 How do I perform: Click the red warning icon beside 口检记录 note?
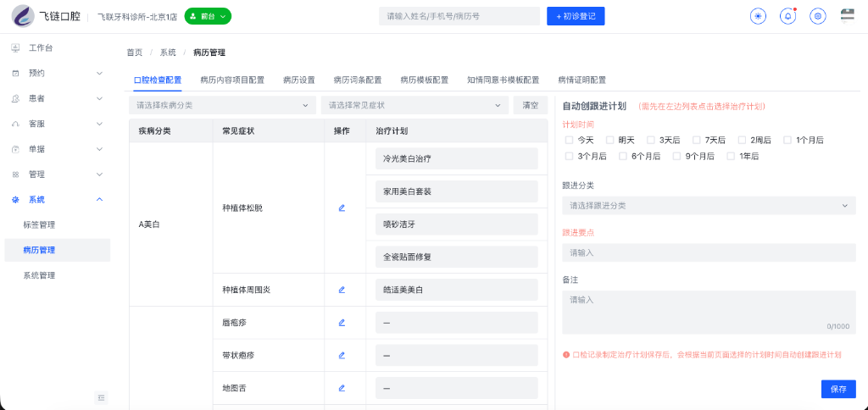point(565,355)
